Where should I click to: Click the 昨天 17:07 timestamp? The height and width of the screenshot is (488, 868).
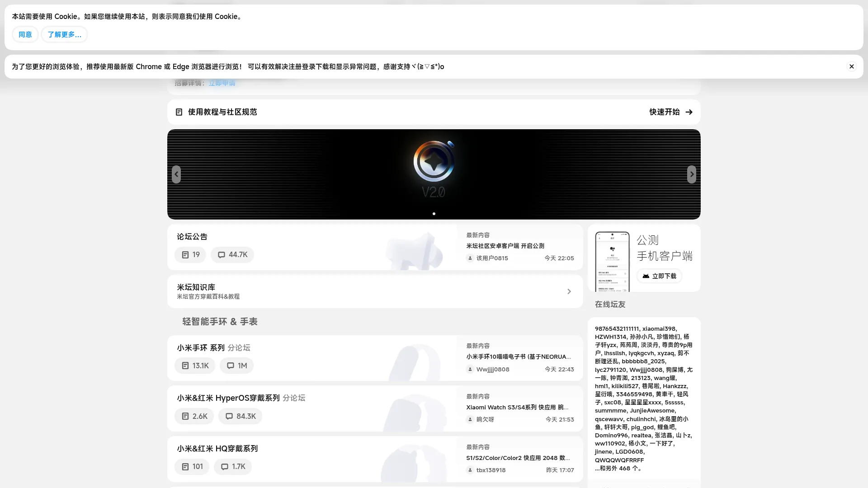click(x=560, y=470)
